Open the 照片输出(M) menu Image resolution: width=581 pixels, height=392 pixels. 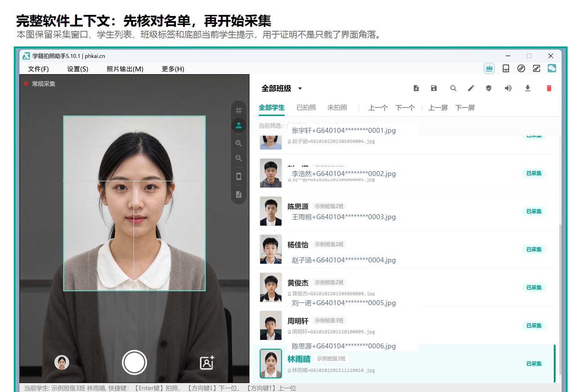[x=125, y=69]
